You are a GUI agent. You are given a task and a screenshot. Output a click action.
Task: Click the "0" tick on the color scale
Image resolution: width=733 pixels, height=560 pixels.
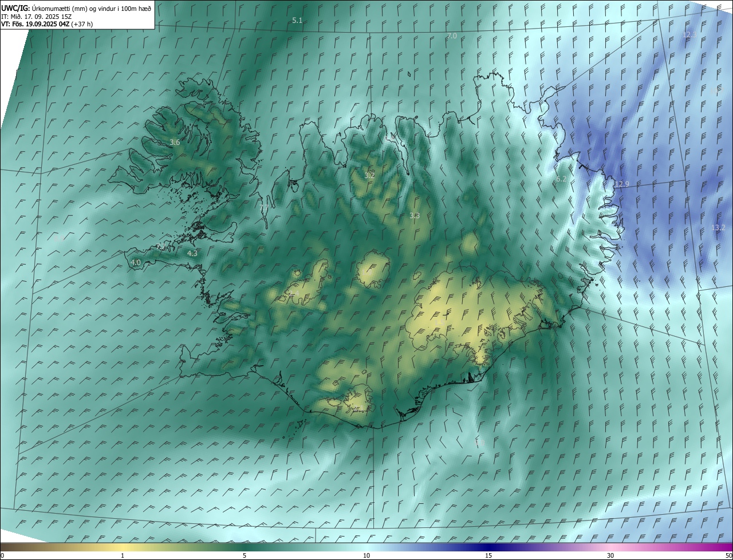[x=2, y=556]
